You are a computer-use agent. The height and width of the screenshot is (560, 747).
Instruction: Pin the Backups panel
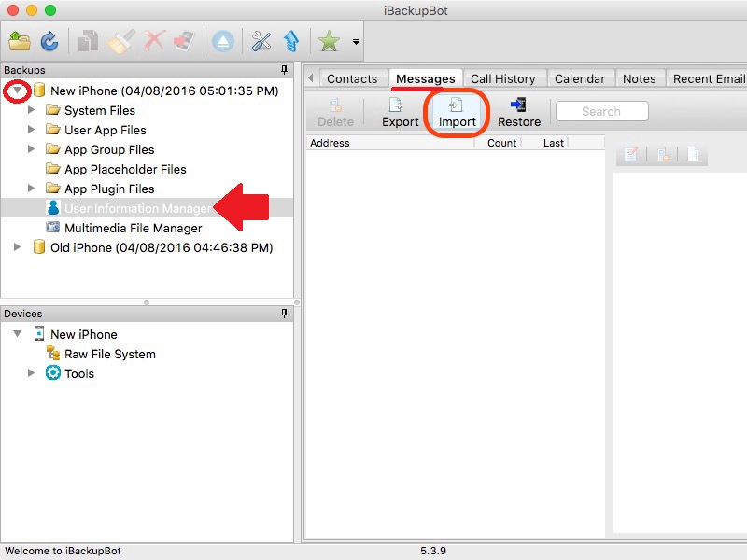[x=284, y=70]
